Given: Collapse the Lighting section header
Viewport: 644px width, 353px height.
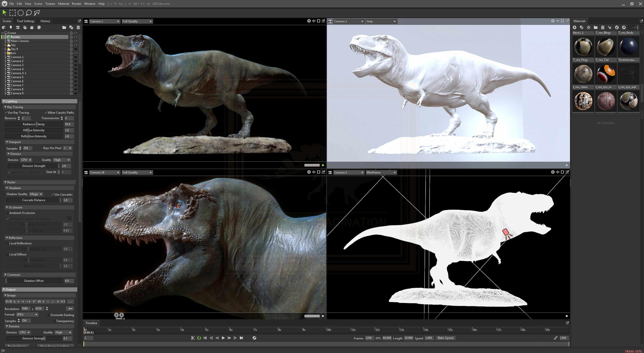Looking at the screenshot, I should (11, 101).
